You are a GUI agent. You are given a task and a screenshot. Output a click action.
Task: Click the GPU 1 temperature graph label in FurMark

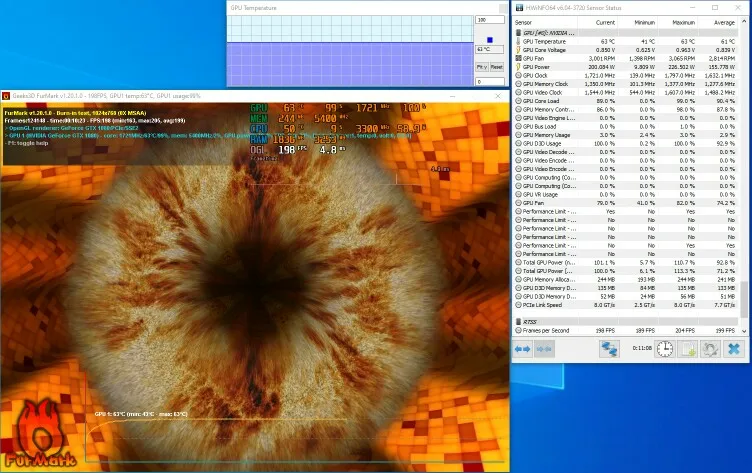141,414
